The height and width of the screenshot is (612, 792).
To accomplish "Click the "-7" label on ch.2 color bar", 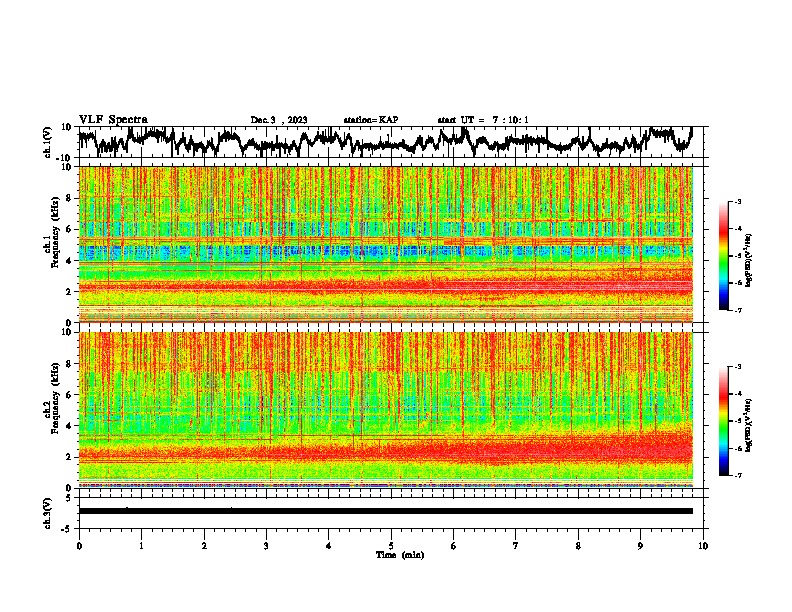I will 738,476.
